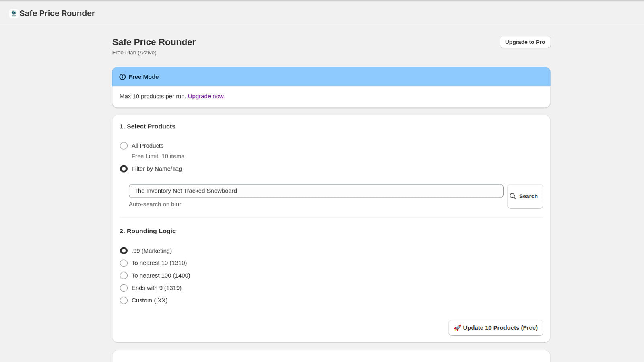Click the Free Plan (Active) label

coord(134,52)
